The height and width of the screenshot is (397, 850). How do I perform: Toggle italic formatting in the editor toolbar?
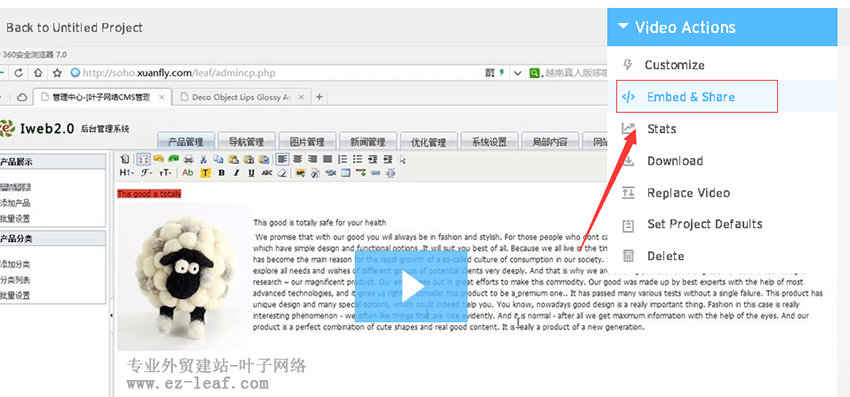coord(236,173)
